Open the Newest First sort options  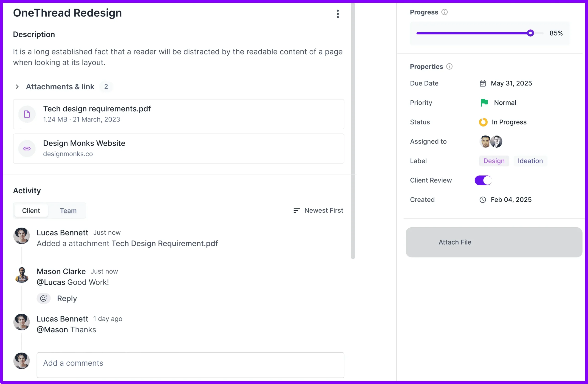[318, 210]
